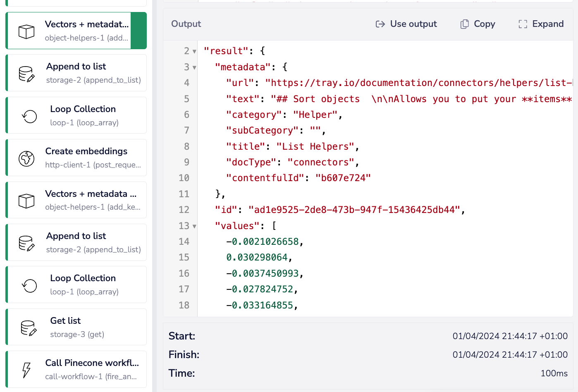
Task: Click the url value in JSON output
Action: pos(418,83)
